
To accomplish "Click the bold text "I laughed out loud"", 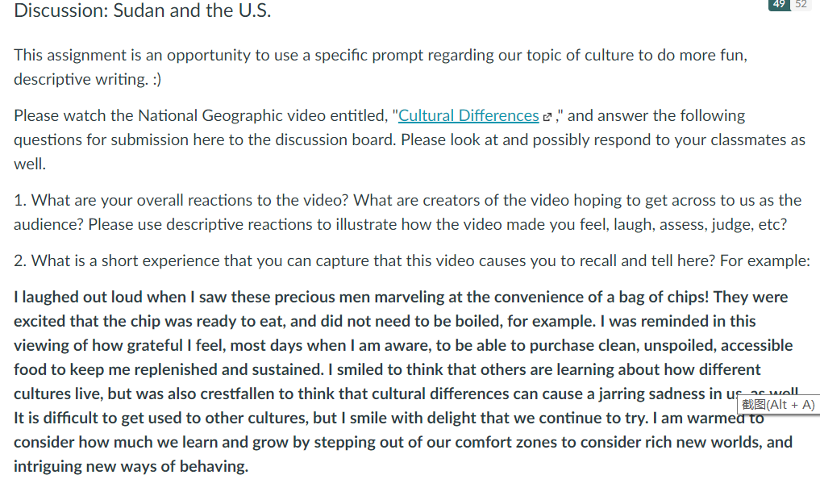I will 78,297.
